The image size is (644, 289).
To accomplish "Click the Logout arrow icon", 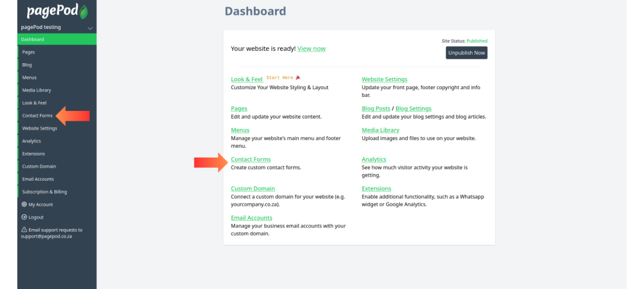I will 24,217.
